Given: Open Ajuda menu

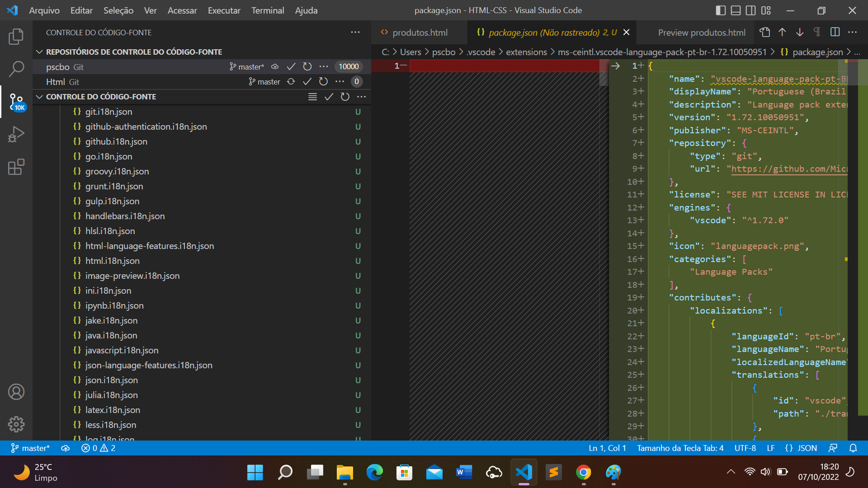Looking at the screenshot, I should (x=306, y=10).
